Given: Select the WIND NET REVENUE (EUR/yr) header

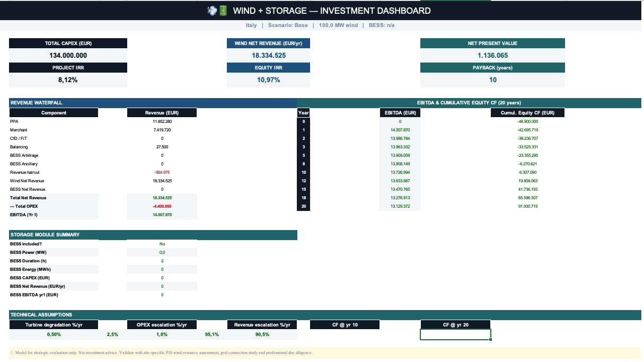Looking at the screenshot, I should pyautogui.click(x=268, y=43).
